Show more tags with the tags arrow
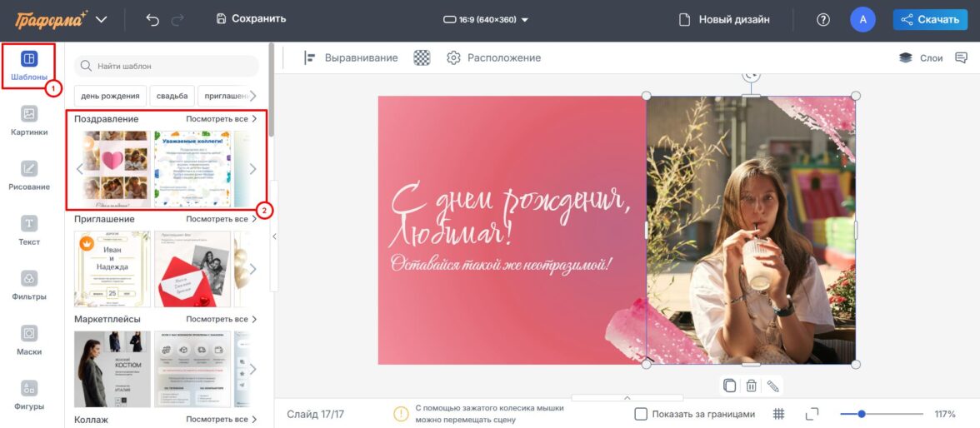980x428 pixels. pyautogui.click(x=252, y=96)
